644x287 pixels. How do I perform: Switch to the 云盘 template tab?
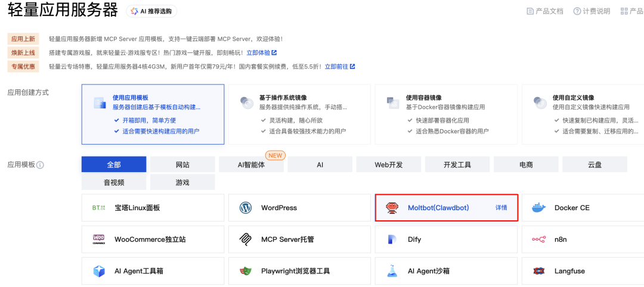(595, 164)
